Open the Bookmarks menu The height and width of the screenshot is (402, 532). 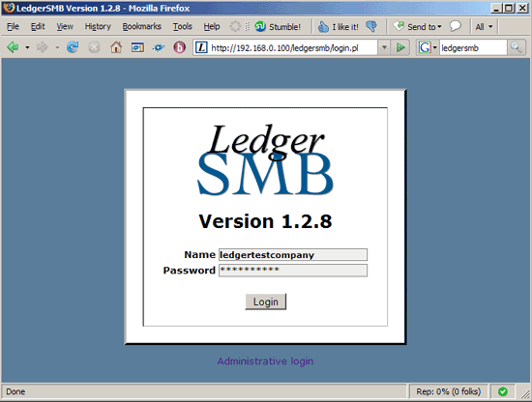pos(141,26)
